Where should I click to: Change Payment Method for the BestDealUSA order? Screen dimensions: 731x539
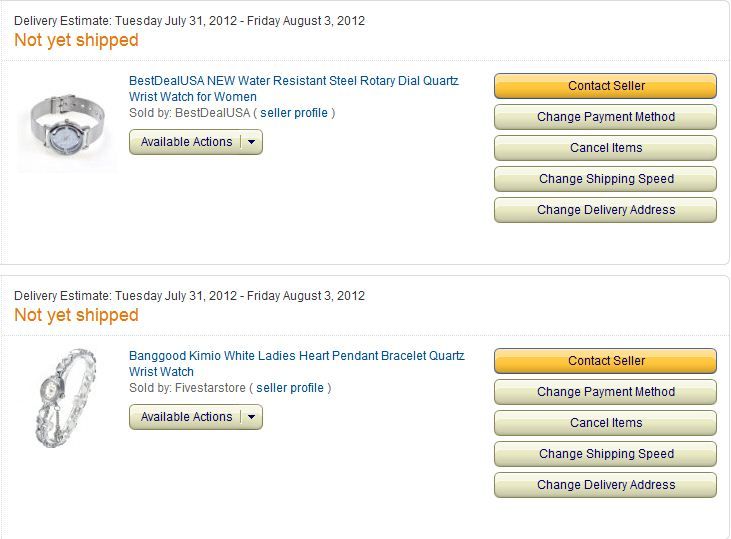click(x=606, y=117)
